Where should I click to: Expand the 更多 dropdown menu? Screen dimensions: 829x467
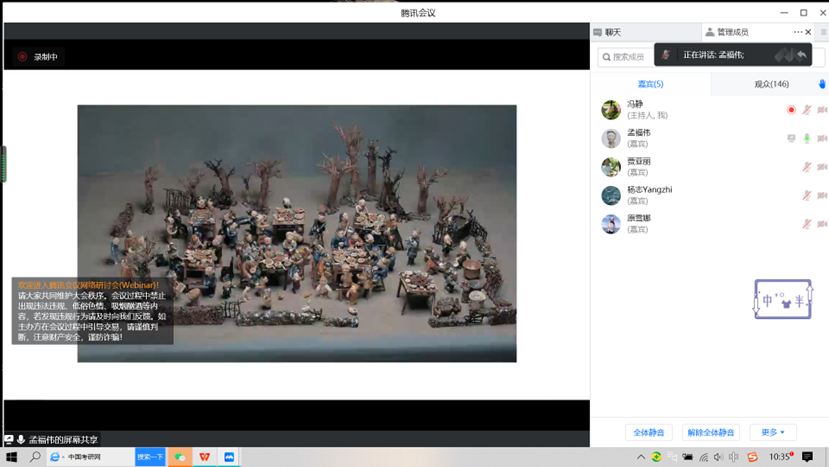click(x=772, y=432)
